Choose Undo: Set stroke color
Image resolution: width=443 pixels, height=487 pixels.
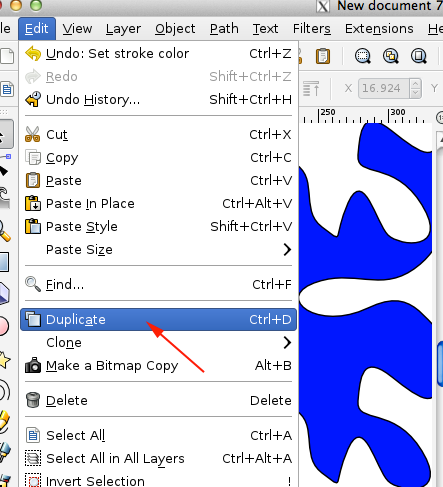coord(158,53)
